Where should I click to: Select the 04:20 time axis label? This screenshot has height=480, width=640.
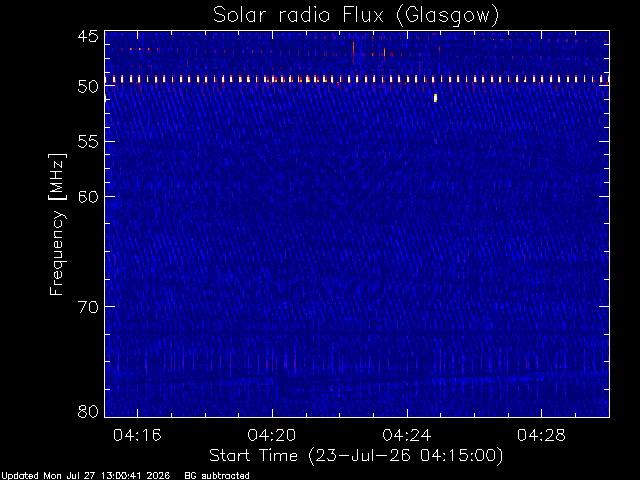click(272, 435)
